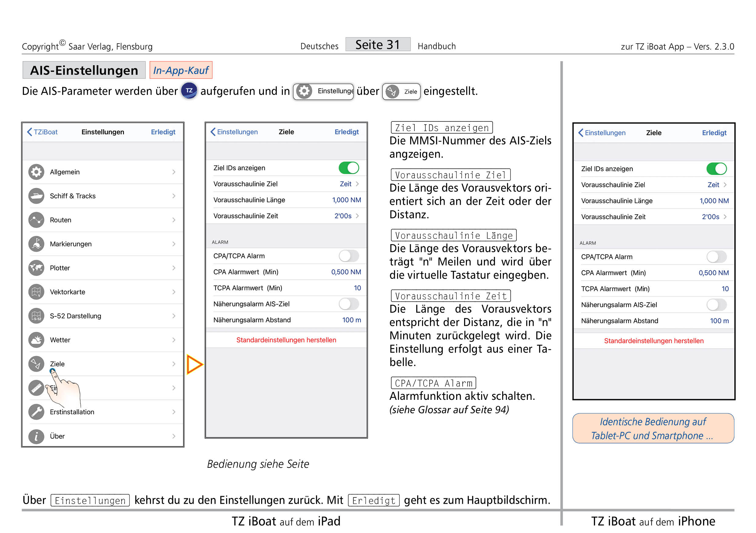Expand the Markierungen row chevron
756x533 pixels.
[174, 244]
